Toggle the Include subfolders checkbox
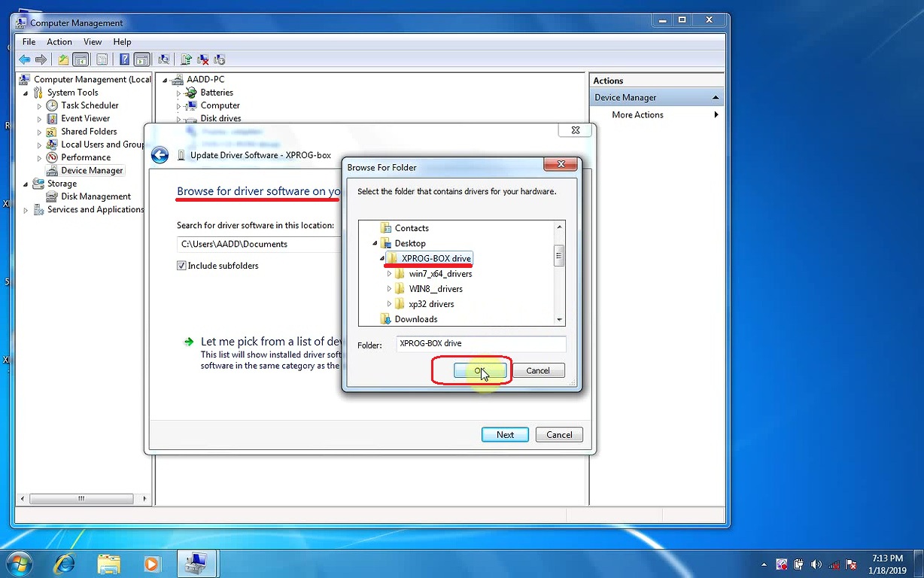Screen dimensions: 924x578 tap(181, 266)
